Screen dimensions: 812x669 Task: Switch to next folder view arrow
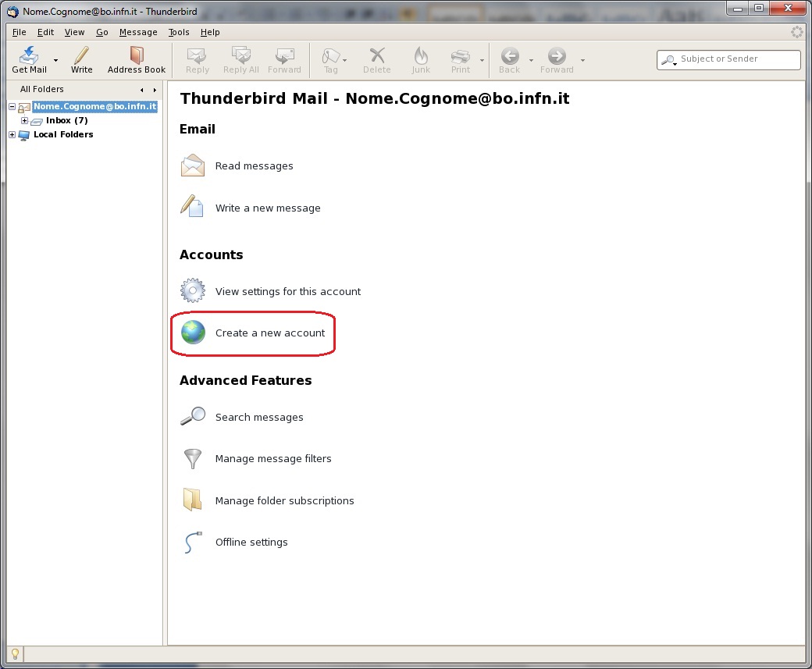point(155,90)
